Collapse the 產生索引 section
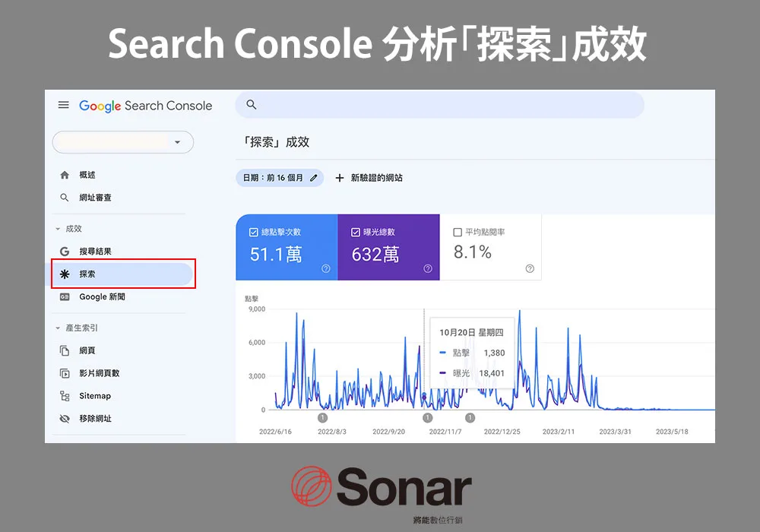Viewport: 760px width, 532px height. pyautogui.click(x=77, y=328)
